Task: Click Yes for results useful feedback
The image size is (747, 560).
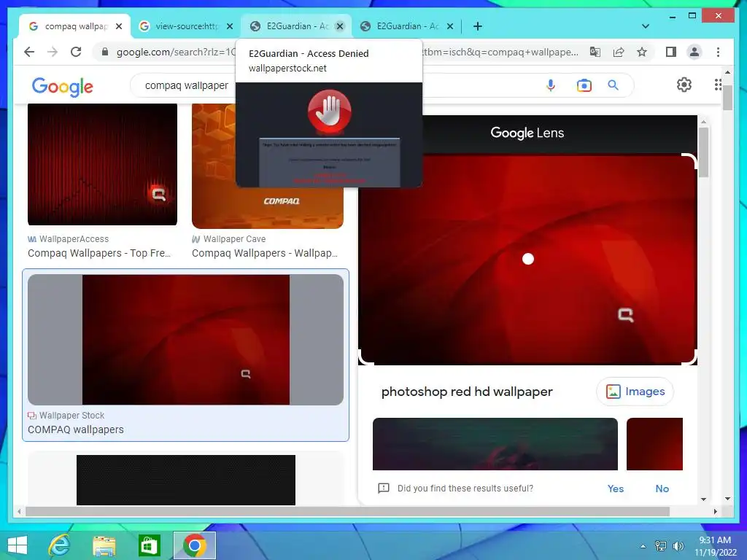Action: pyautogui.click(x=616, y=489)
